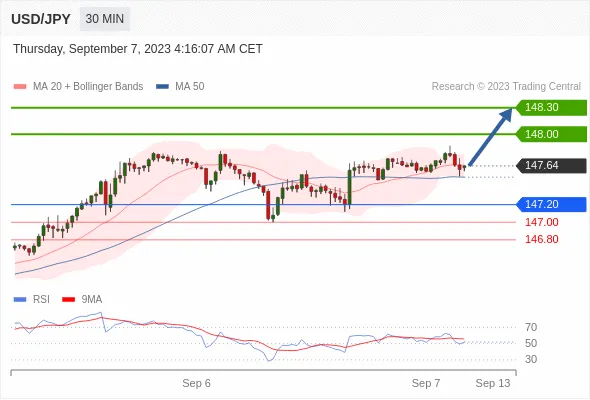This screenshot has width=590, height=400.
Task: Click the 147.00 support level label
Action: pos(541,222)
